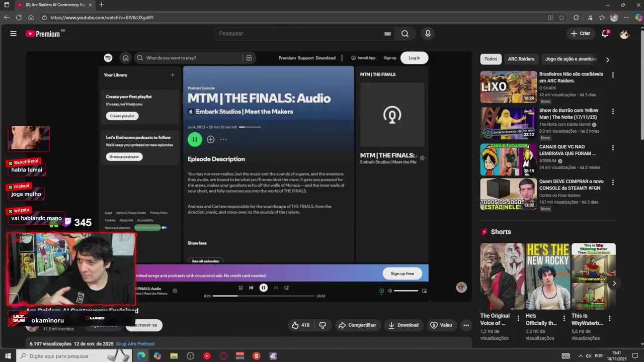
Task: Open Cortes do Flow Games channel link
Action: coord(559,195)
